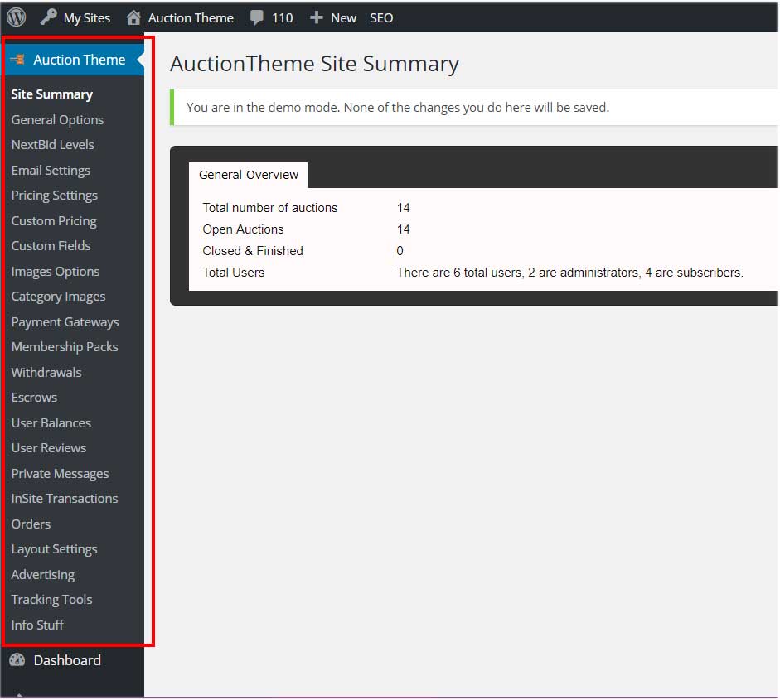The width and height of the screenshot is (780, 700).
Task: Click the AuctionTheme Site Summary heading
Action: (x=314, y=64)
